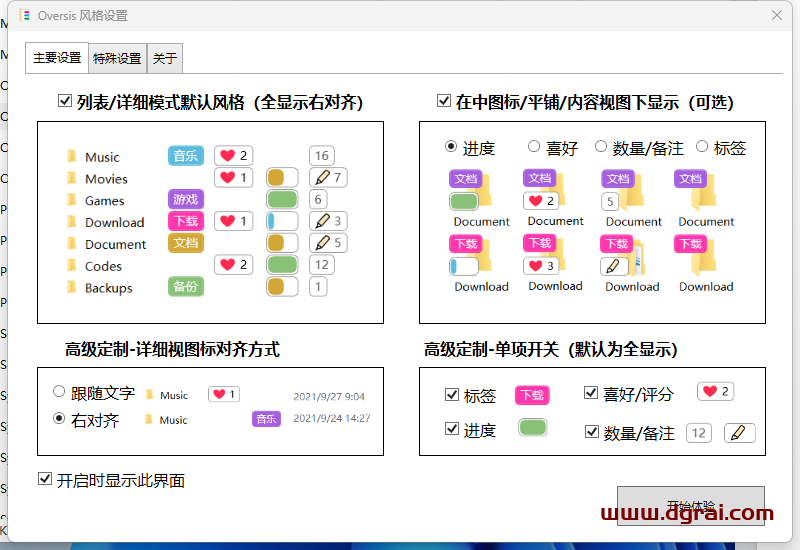Select the 数量/备注 radio option

[601, 146]
